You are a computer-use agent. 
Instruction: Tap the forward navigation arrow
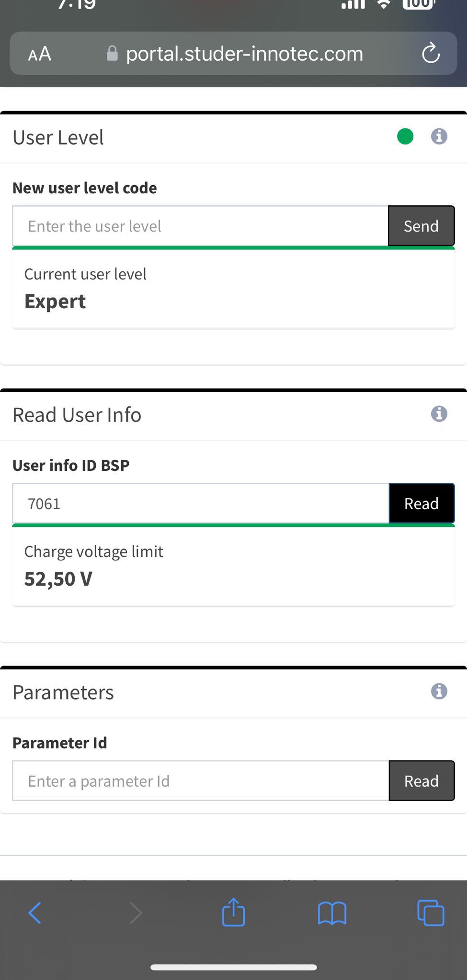(136, 913)
